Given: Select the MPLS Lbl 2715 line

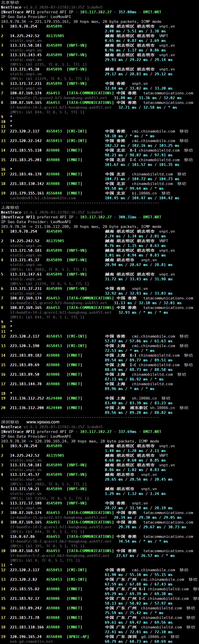Looking at the screenshot, I should 48,65.
